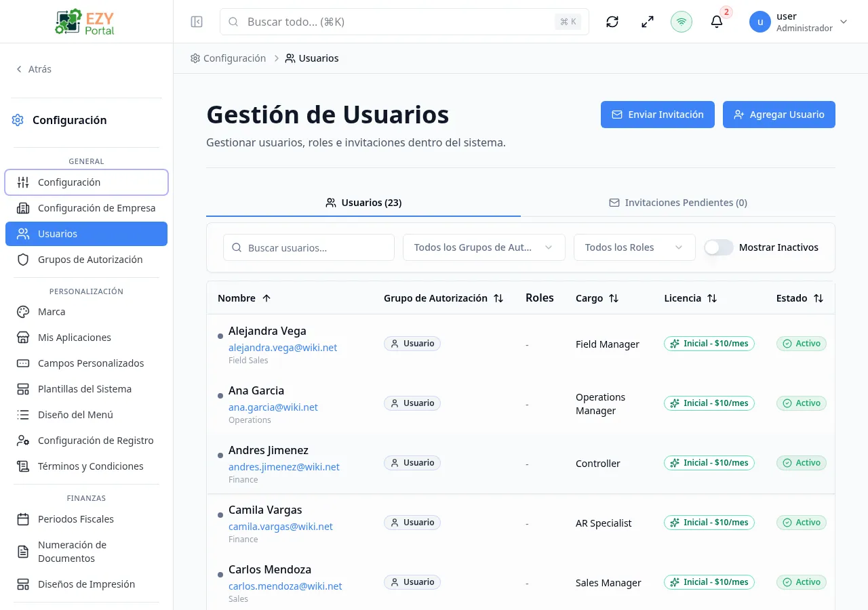
Task: Click the refresh icon in top bar
Action: coord(612,22)
